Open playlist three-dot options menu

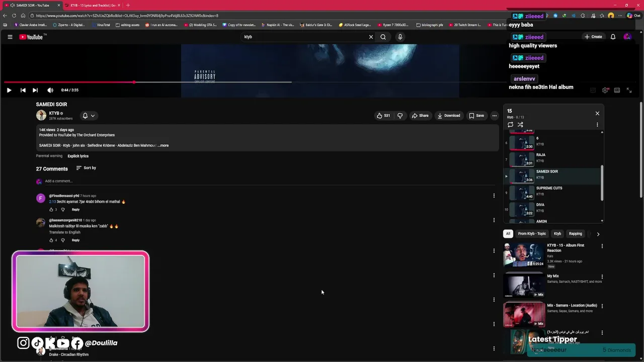[597, 125]
